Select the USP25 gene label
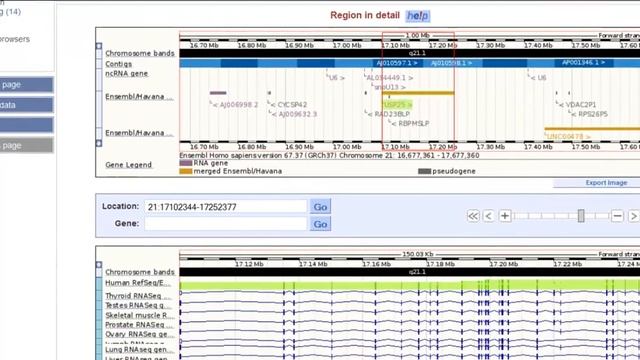Viewport: 640px width, 360px height. coord(397,104)
